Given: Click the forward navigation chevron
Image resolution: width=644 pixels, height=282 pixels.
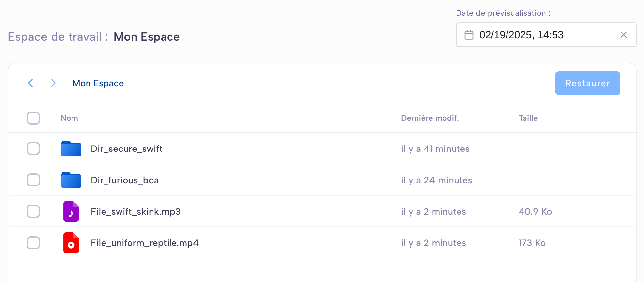Looking at the screenshot, I should coord(53,83).
